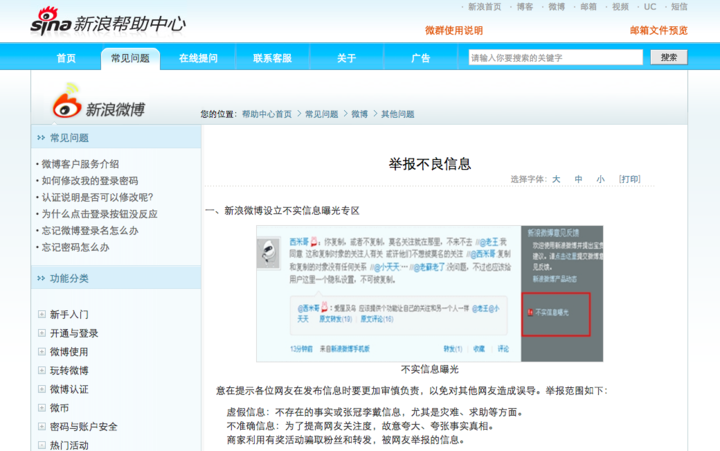This screenshot has width=720, height=451.
Task: Expand the 微币 category
Action: (x=42, y=408)
